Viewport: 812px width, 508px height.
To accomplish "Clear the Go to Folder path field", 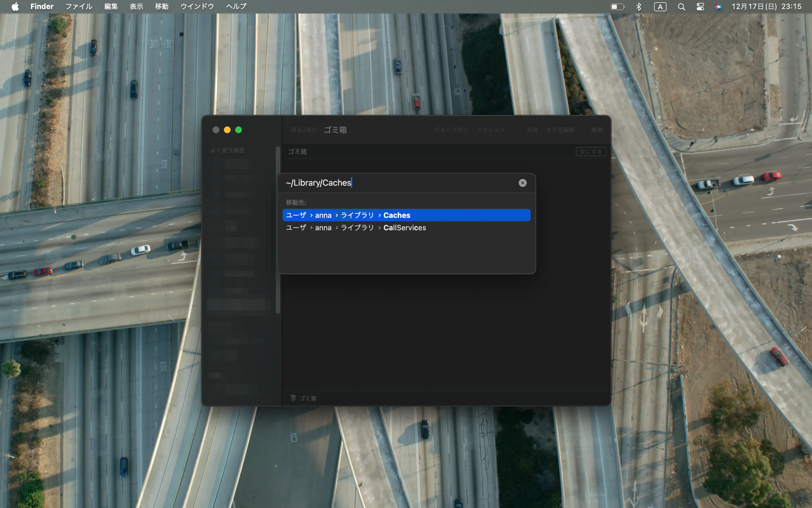I will [522, 183].
